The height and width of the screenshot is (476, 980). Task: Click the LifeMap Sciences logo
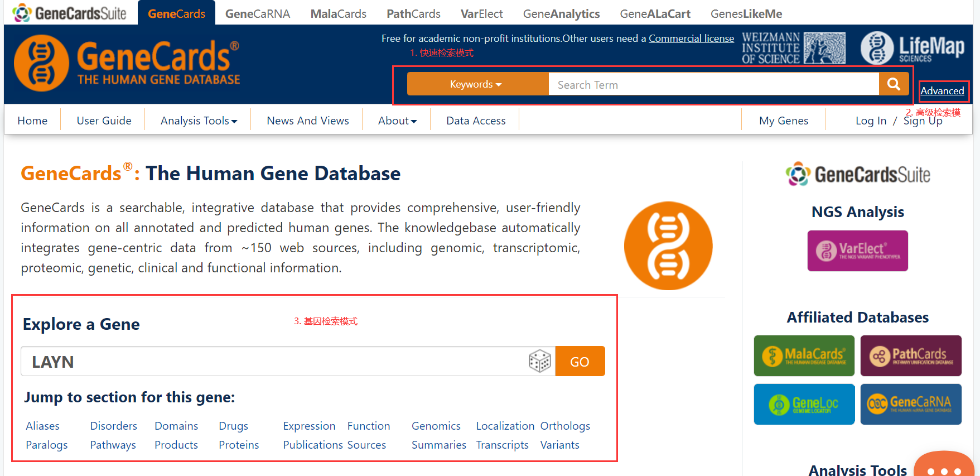pyautogui.click(x=913, y=48)
